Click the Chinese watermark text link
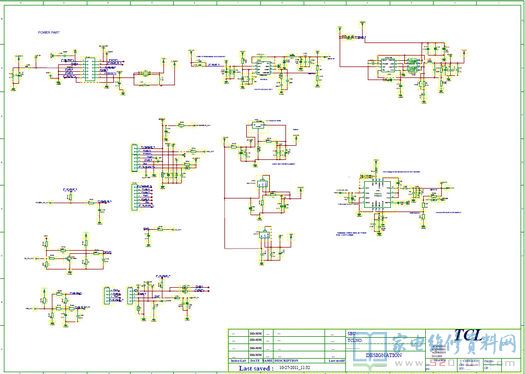This screenshot has height=374, width=525. pos(454,344)
